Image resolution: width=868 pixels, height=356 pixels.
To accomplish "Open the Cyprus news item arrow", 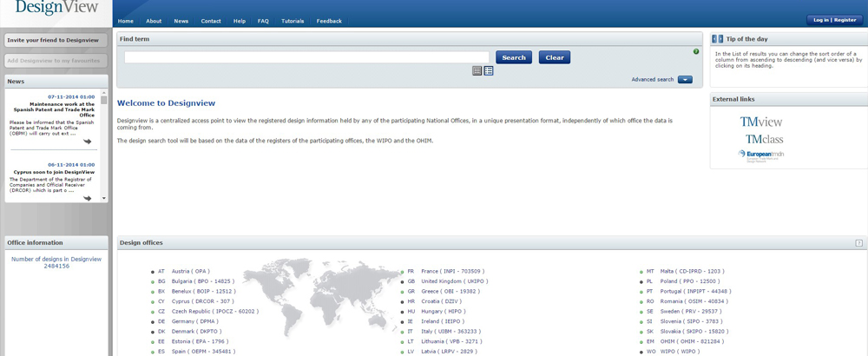I will click(87, 198).
